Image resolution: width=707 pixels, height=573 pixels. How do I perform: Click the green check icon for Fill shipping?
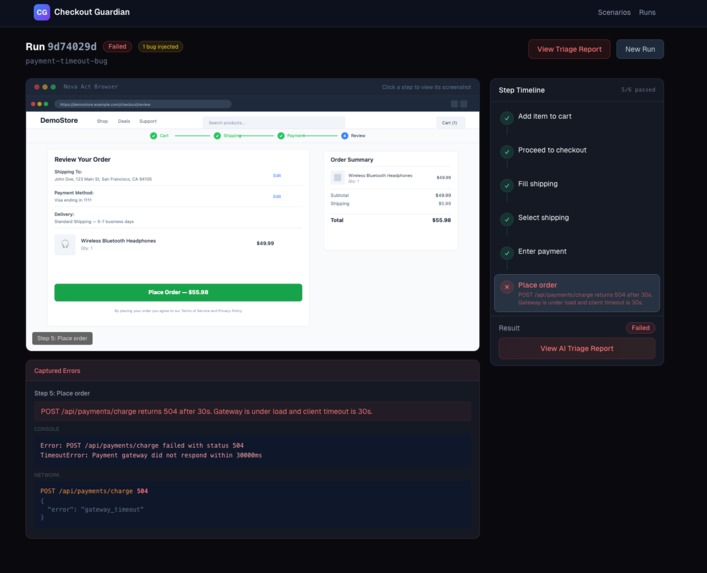(x=507, y=185)
